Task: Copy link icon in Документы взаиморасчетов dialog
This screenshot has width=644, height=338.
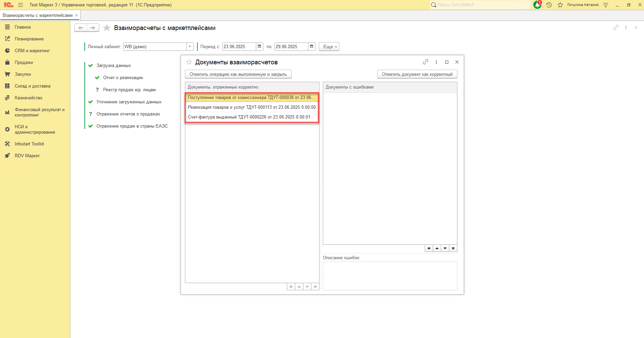Action: pyautogui.click(x=425, y=62)
